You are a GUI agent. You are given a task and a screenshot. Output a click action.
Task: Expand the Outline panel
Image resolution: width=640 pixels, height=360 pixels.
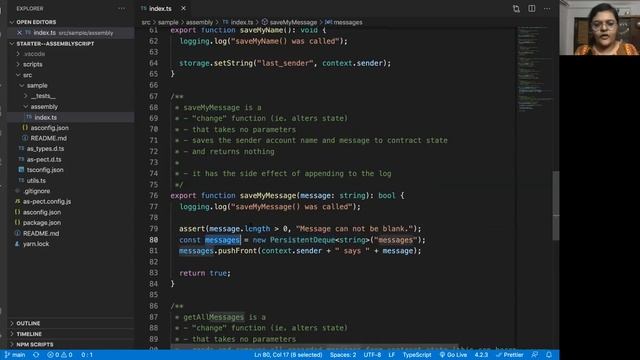28,323
